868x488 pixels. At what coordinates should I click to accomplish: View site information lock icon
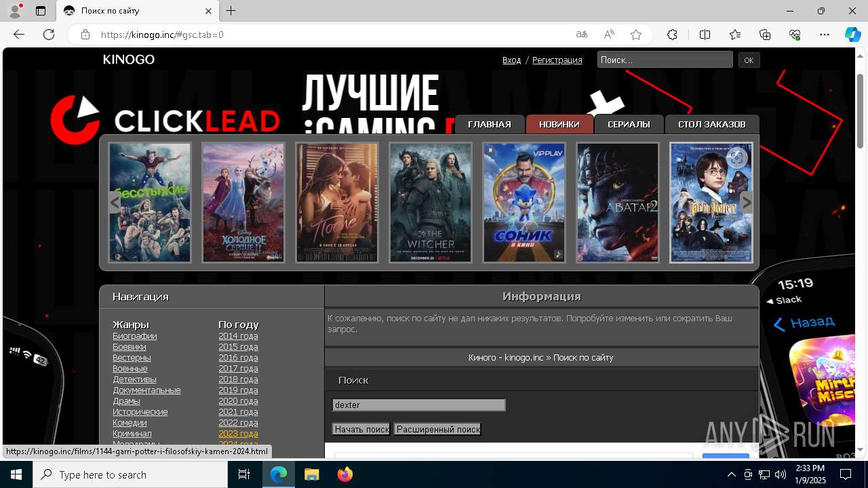point(85,35)
